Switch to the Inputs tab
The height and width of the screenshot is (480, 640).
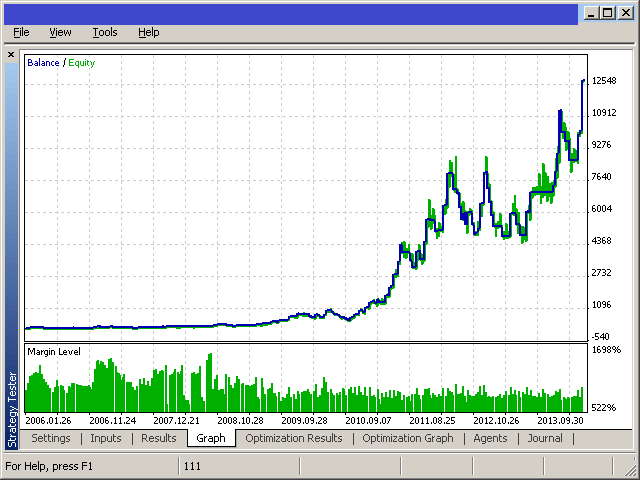106,438
